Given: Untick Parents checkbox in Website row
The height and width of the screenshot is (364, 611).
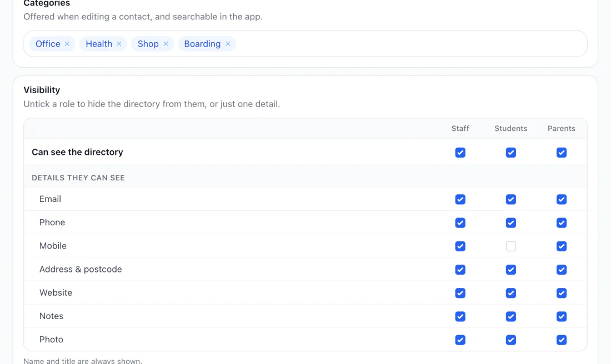Looking at the screenshot, I should 562,293.
